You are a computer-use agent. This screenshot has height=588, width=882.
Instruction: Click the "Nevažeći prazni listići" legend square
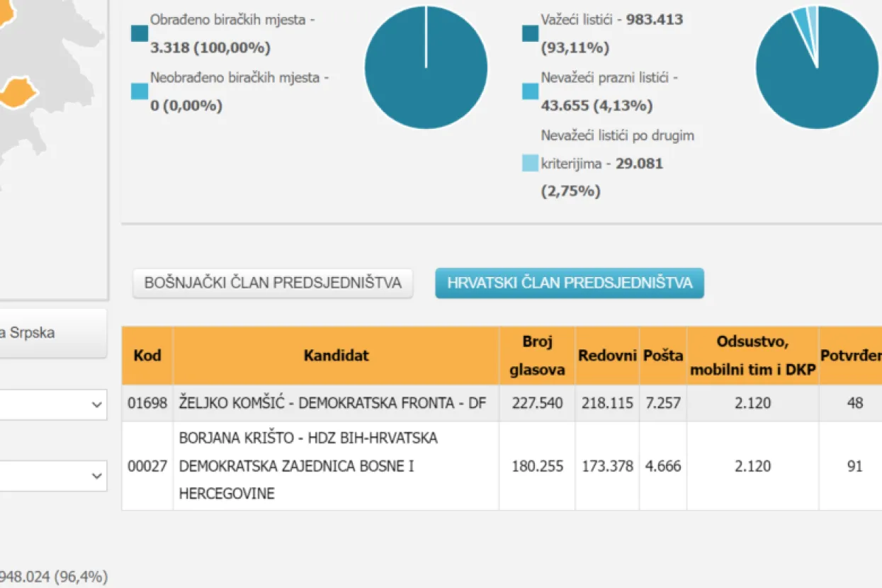pos(529,91)
